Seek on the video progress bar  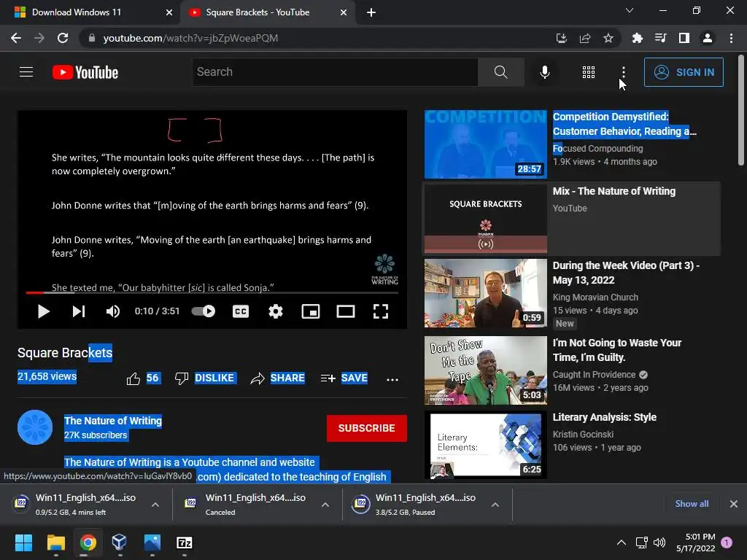[212, 292]
